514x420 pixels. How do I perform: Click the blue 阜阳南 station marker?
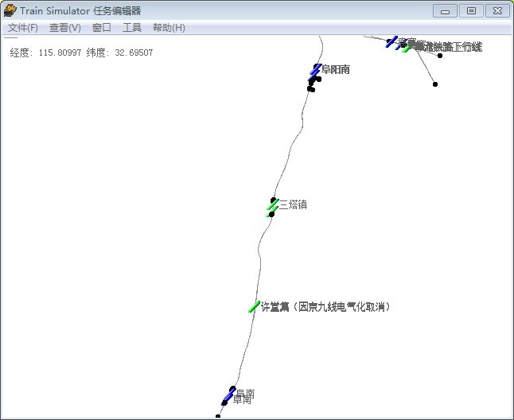(x=316, y=71)
